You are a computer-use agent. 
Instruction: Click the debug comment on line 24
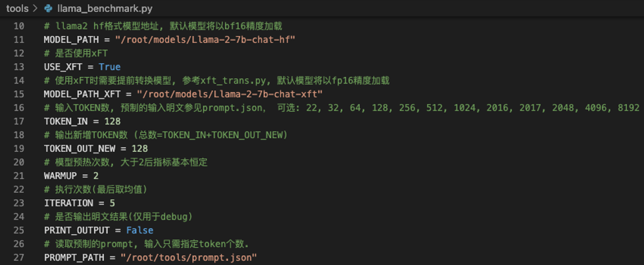click(118, 216)
